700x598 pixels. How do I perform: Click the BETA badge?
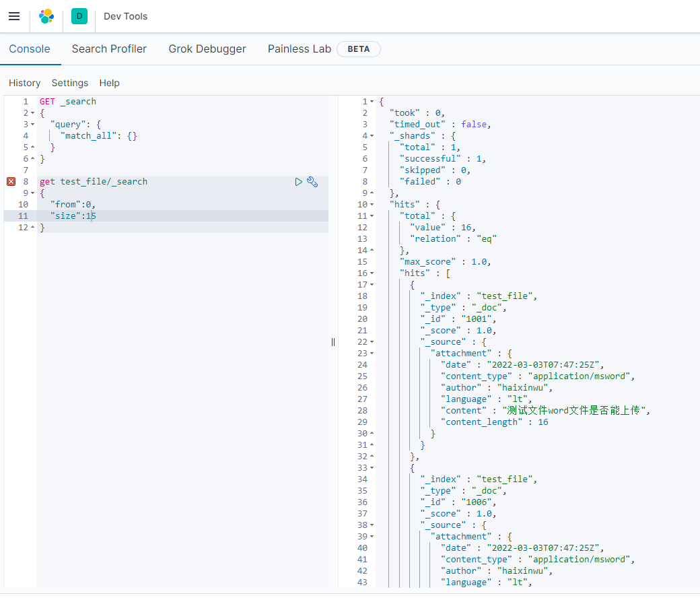[x=359, y=49]
